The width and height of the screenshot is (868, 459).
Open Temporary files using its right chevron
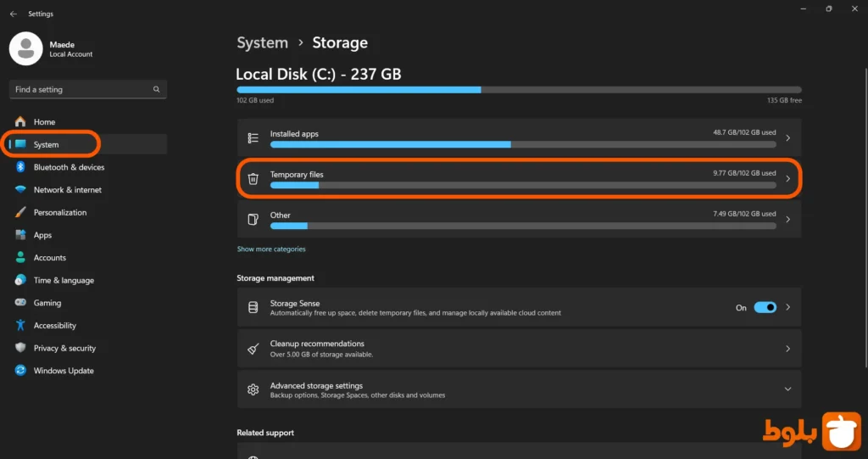pos(787,179)
